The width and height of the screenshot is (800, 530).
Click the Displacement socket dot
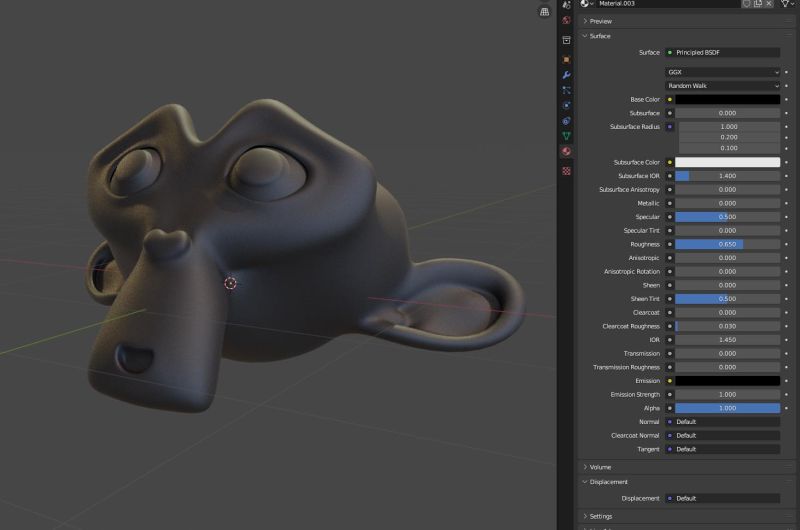[x=670, y=498]
